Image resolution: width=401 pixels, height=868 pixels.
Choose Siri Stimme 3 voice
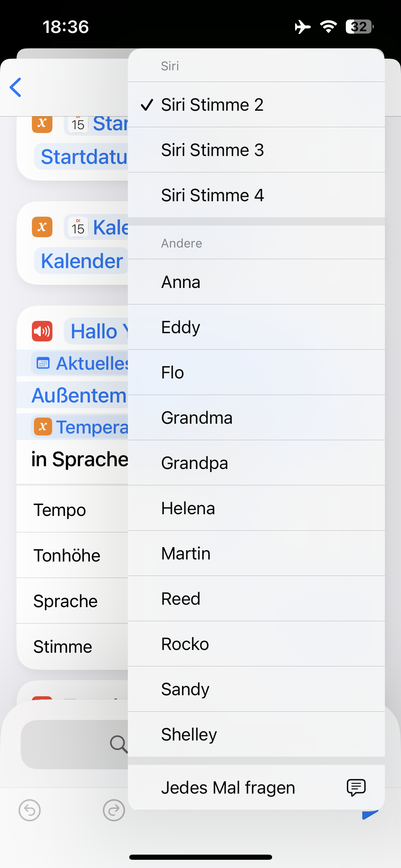[x=212, y=150]
